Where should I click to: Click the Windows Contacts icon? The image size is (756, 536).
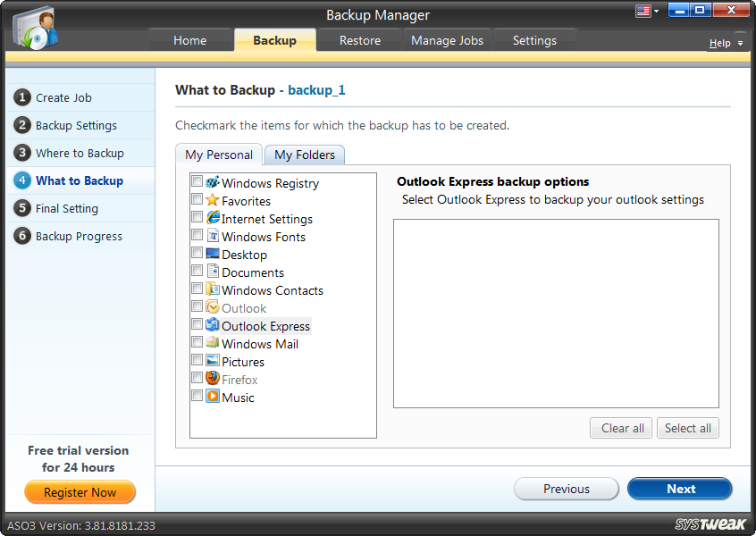coord(213,290)
